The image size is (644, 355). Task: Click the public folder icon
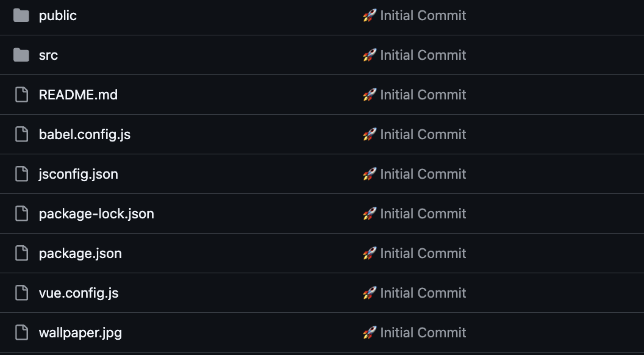(21, 15)
